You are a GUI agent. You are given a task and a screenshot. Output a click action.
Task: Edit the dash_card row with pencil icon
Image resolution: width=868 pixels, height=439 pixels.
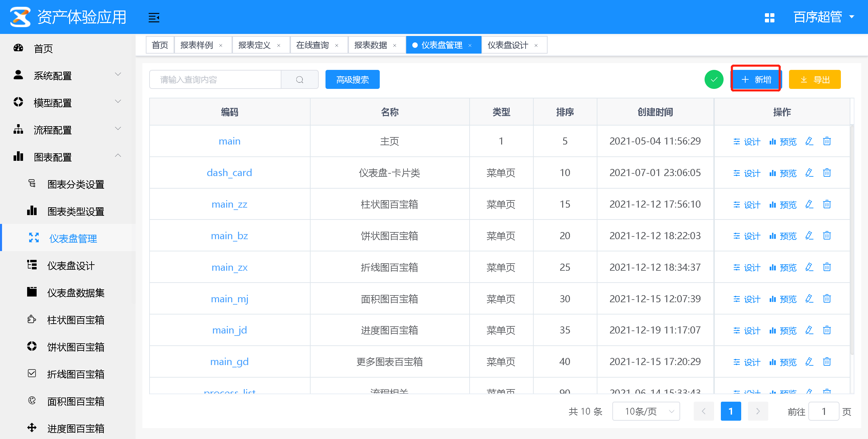pos(809,173)
